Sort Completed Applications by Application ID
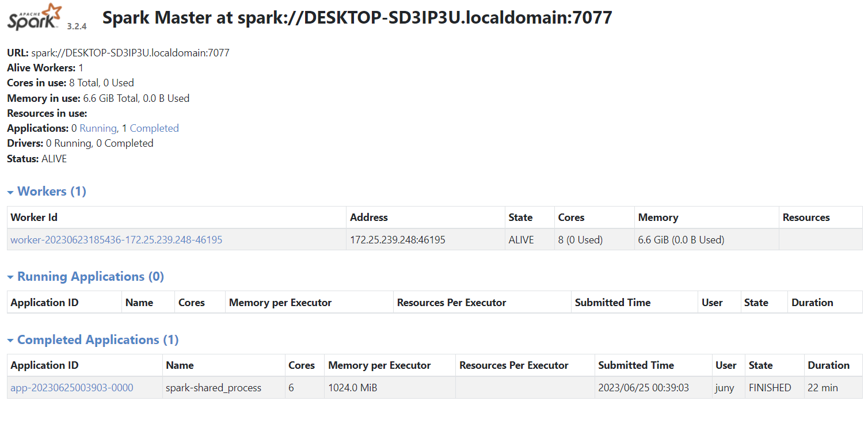The height and width of the screenshot is (439, 868). coord(44,365)
